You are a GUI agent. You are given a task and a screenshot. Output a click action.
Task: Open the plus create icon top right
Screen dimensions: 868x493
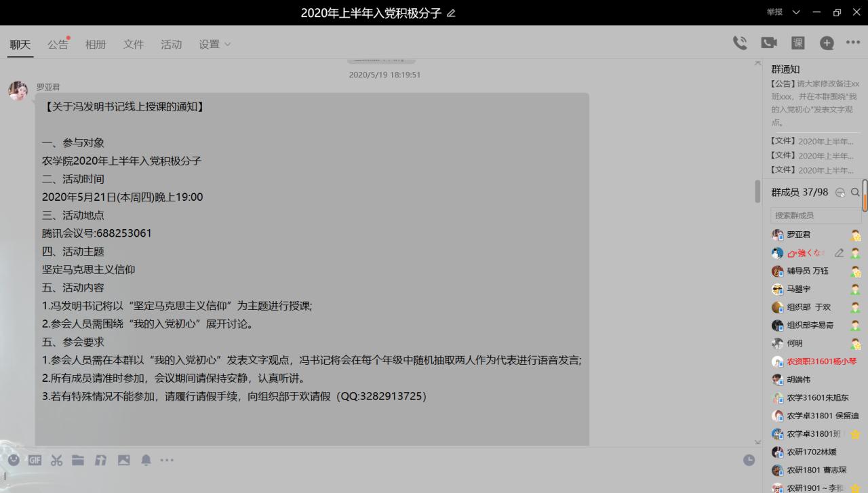click(x=827, y=42)
